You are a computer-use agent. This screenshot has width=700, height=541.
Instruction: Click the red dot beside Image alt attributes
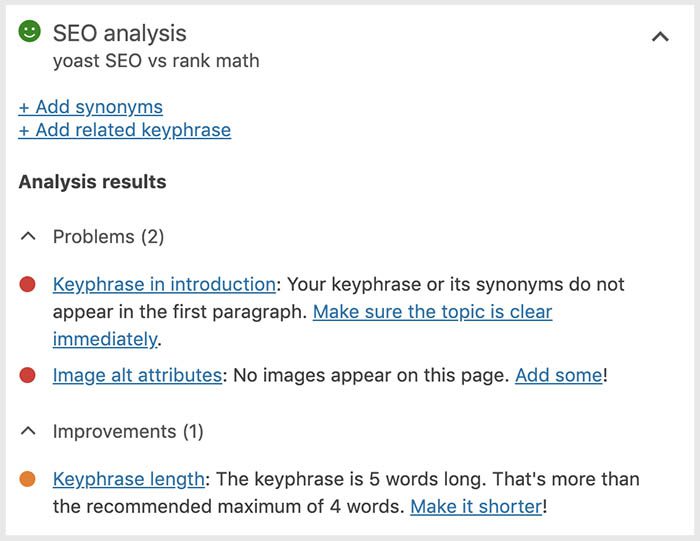click(28, 375)
